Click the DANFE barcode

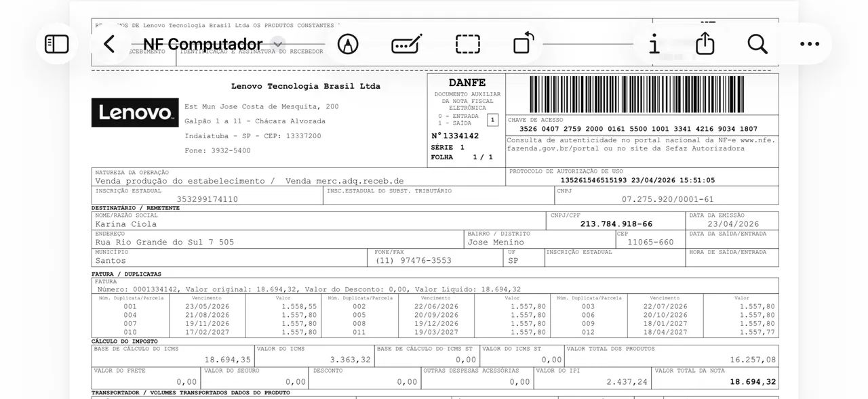pos(637,94)
